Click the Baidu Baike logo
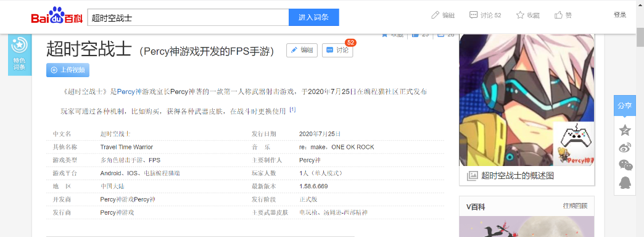644x237 pixels. 57,16
